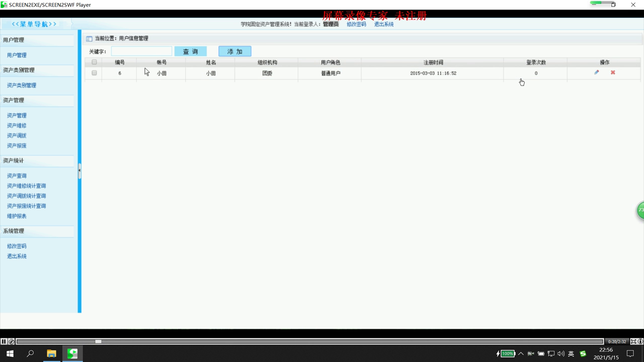Click the 2015-03-03 11:16:52 timestamp cell

433,73
